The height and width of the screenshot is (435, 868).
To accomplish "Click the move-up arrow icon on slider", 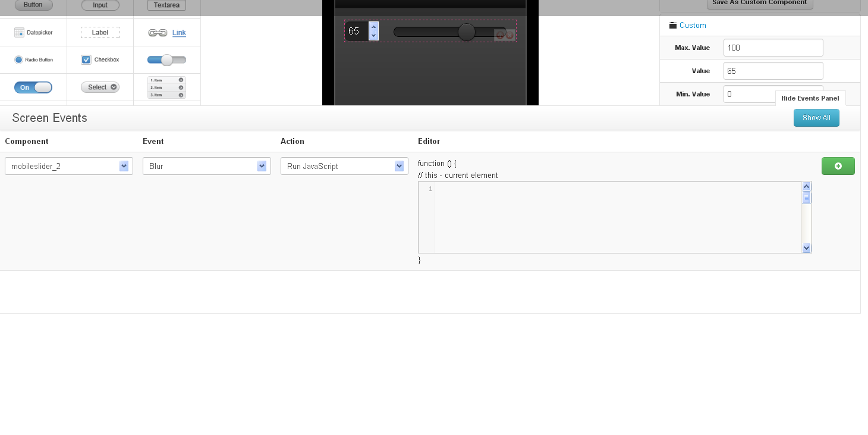I will pos(499,35).
